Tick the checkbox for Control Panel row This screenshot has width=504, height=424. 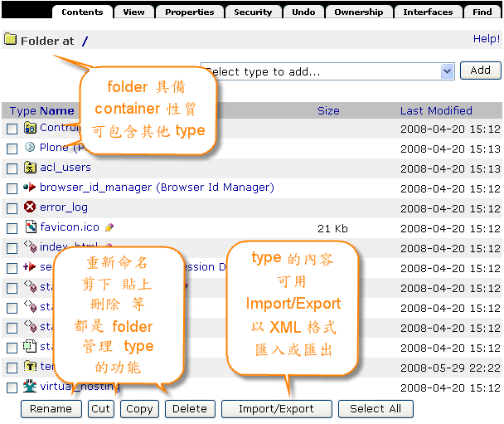click(x=12, y=129)
